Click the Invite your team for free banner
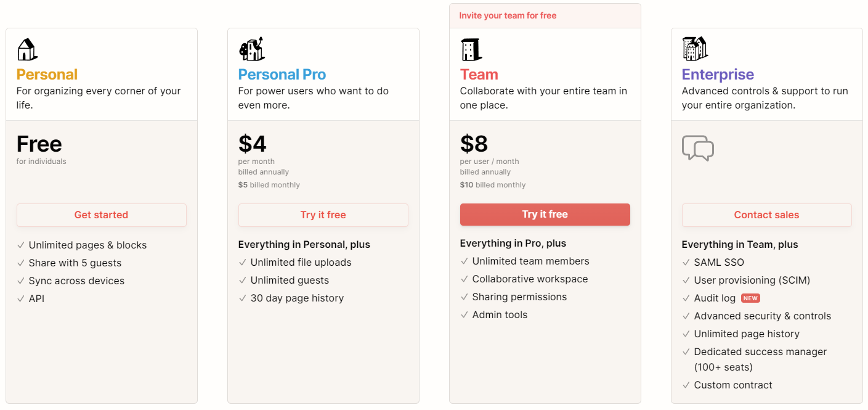The height and width of the screenshot is (410, 868). [x=508, y=16]
